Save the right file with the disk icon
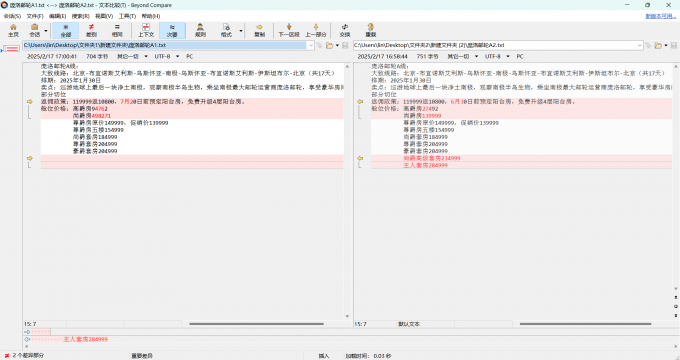680x360 pixels. 674,45
